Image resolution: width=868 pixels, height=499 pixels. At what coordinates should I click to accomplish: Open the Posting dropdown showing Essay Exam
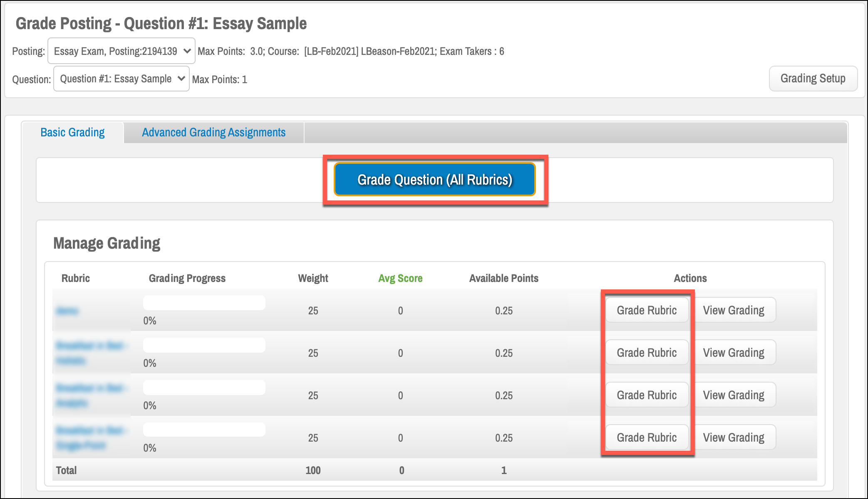tap(122, 51)
